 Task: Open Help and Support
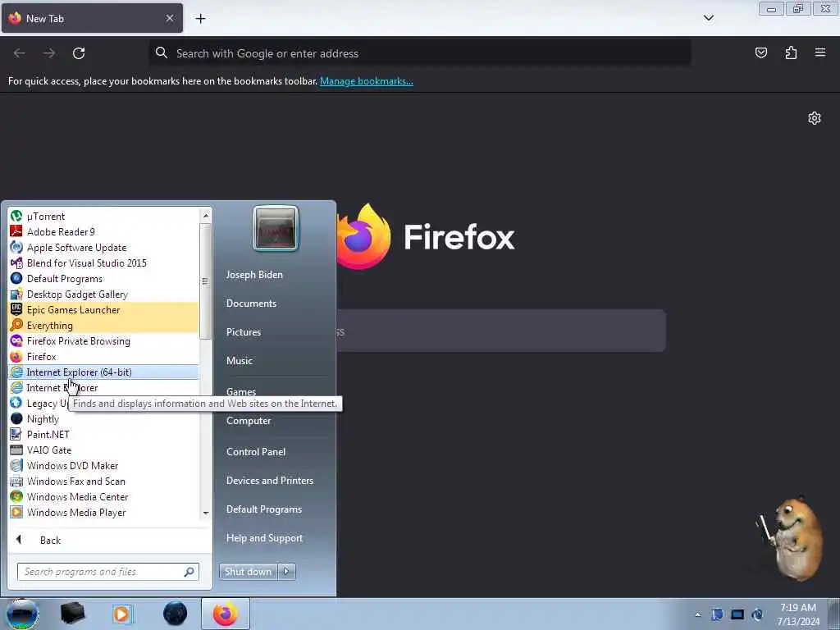coord(265,538)
